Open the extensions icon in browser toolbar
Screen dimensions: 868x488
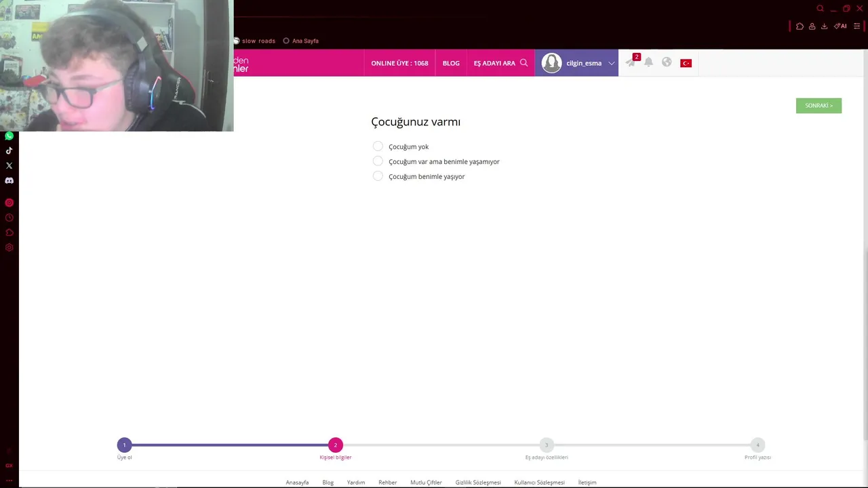point(800,26)
